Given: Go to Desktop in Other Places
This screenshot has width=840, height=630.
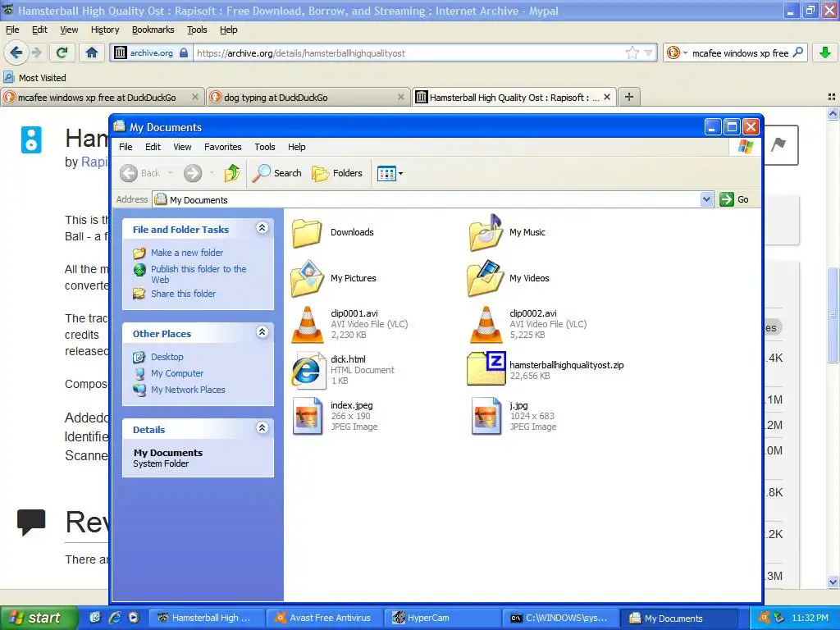Looking at the screenshot, I should tap(167, 357).
